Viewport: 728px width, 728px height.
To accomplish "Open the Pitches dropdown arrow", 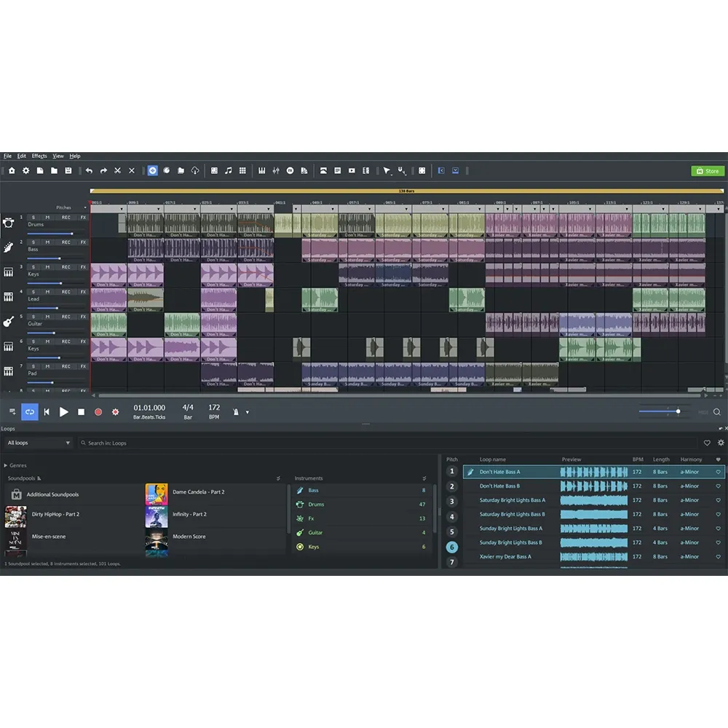I will point(85,207).
